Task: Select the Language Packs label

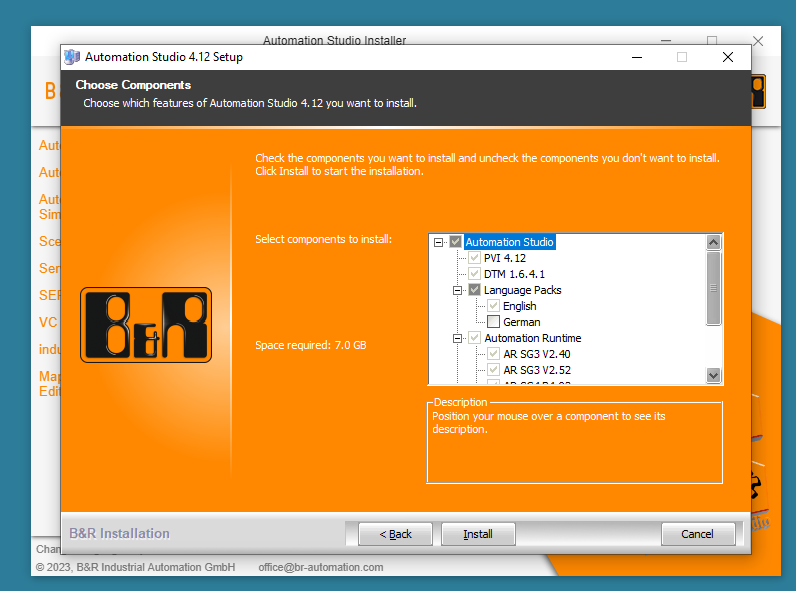Action: [x=522, y=290]
